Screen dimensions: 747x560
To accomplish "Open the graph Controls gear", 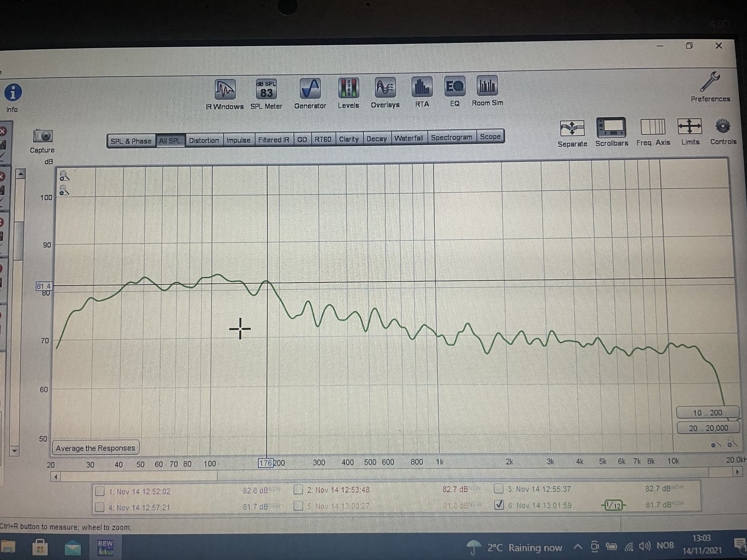I will (x=723, y=131).
